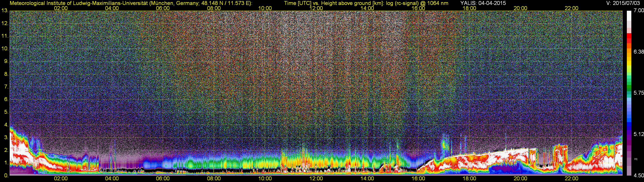Click the 16:00 label on top time axis
Image resolution: width=644 pixels, height=182 pixels.
click(x=418, y=8)
